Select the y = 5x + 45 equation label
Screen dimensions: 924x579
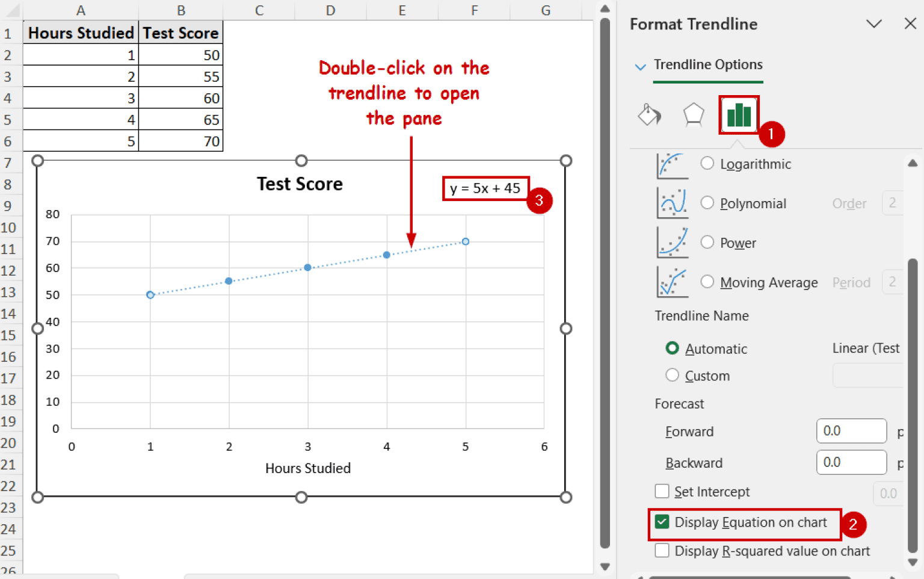point(485,188)
